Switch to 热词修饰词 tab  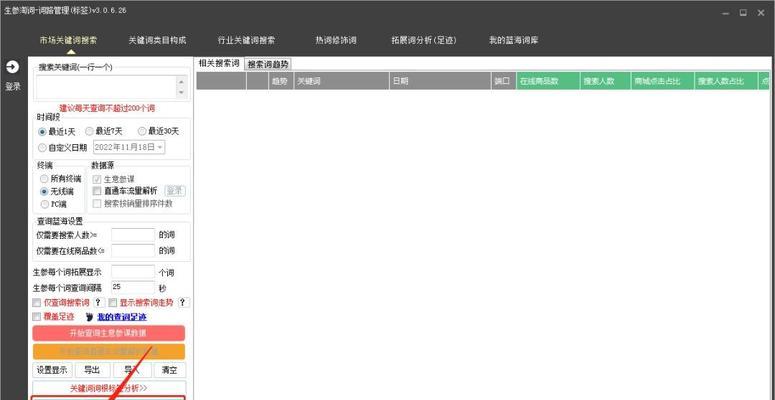(x=336, y=41)
